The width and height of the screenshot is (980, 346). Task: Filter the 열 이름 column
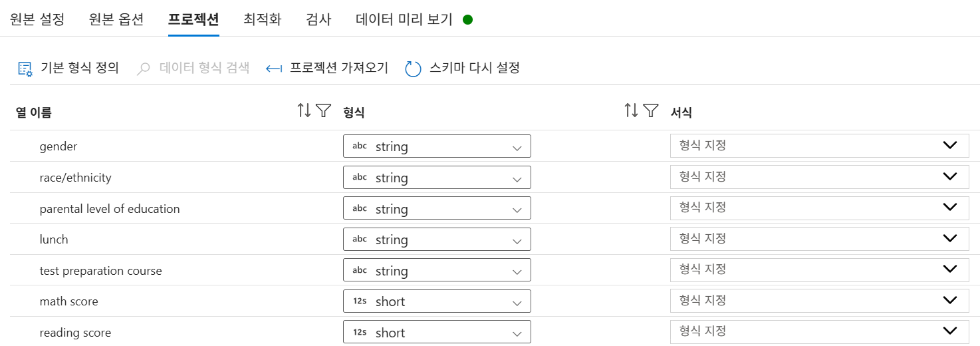[x=323, y=111]
